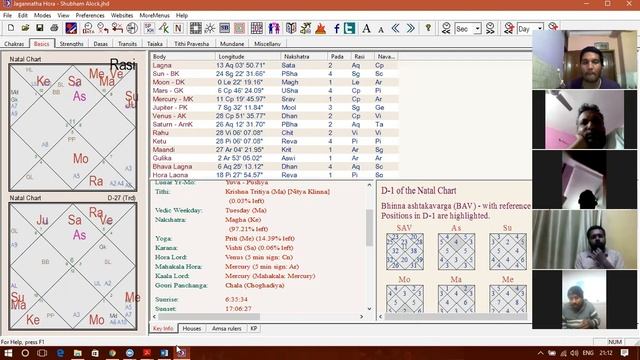Click the K with arrow toolbar icon
This screenshot has width=640, height=360.
164,28
